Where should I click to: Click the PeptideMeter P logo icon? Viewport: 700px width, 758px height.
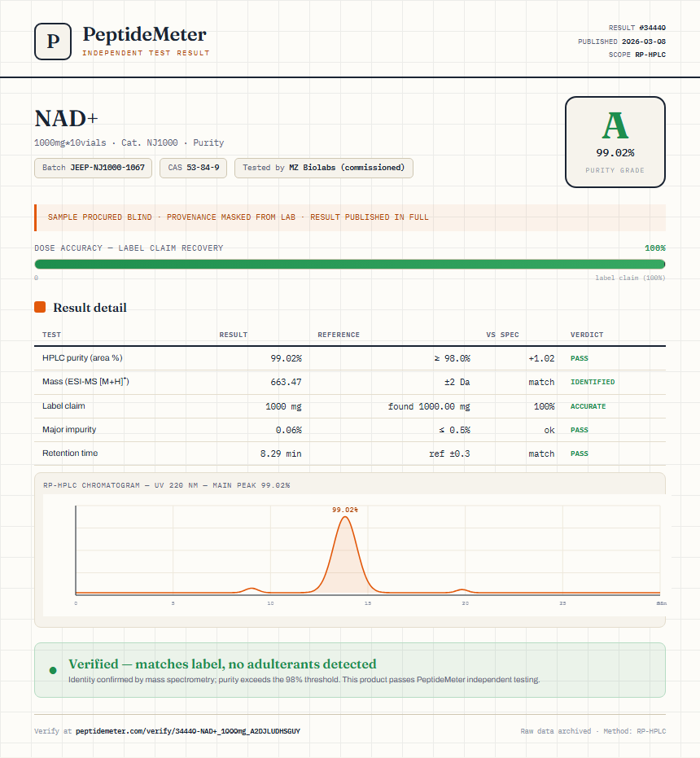point(53,42)
